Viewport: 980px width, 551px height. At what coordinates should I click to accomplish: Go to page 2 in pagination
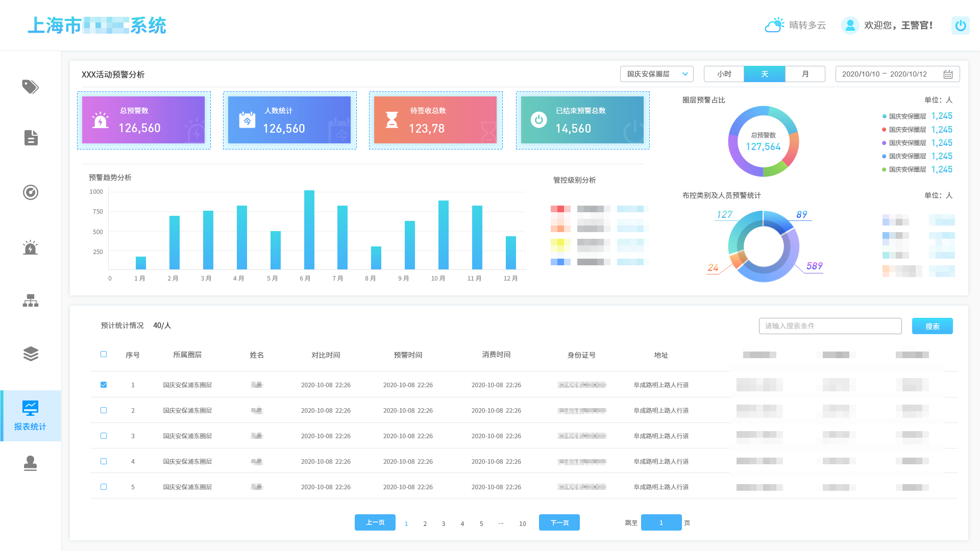(x=425, y=523)
